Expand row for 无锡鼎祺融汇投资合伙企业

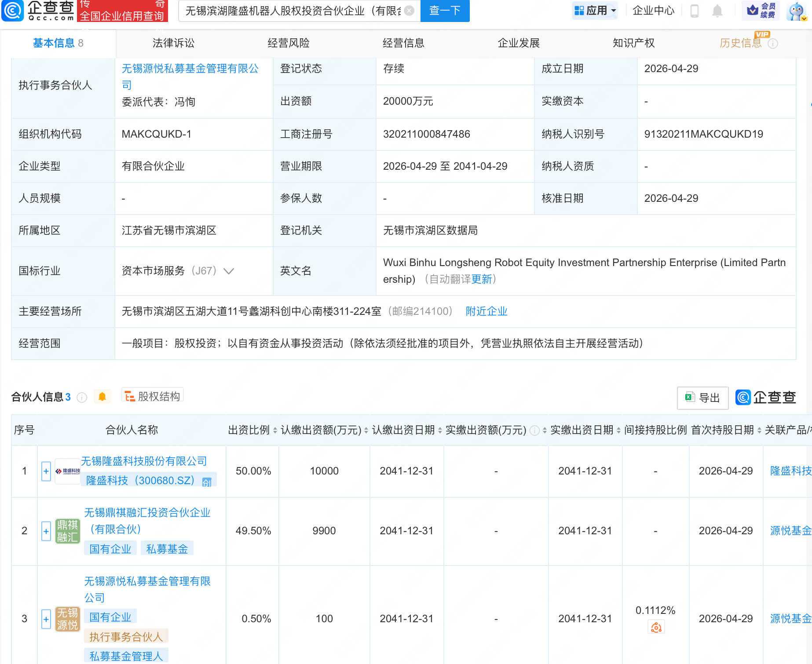point(46,531)
